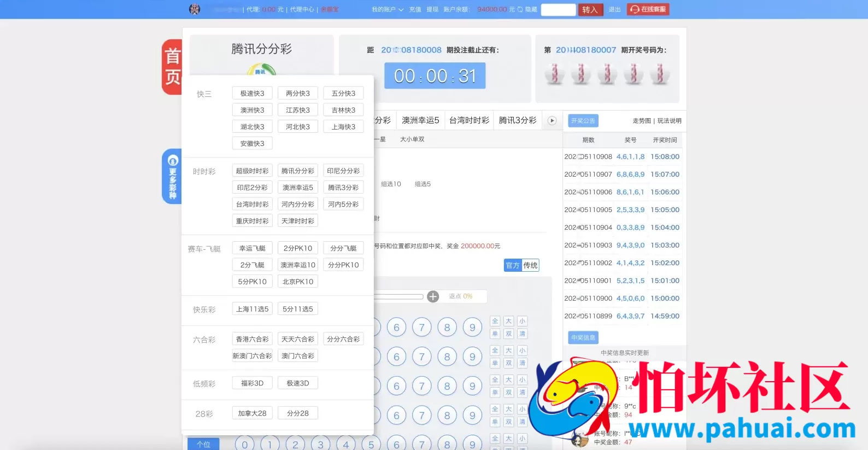Select 北京PK10 game
Screen dimensions: 868x450
tap(298, 282)
